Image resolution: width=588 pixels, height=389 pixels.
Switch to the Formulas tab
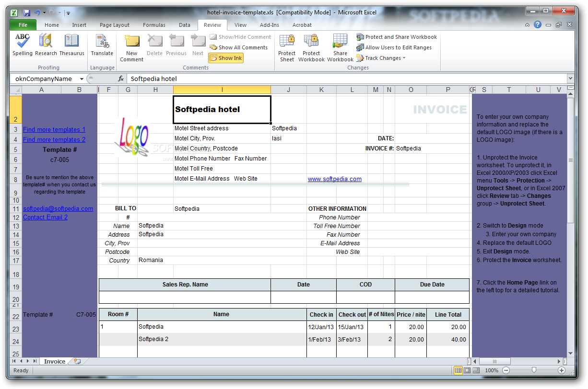pyautogui.click(x=154, y=25)
